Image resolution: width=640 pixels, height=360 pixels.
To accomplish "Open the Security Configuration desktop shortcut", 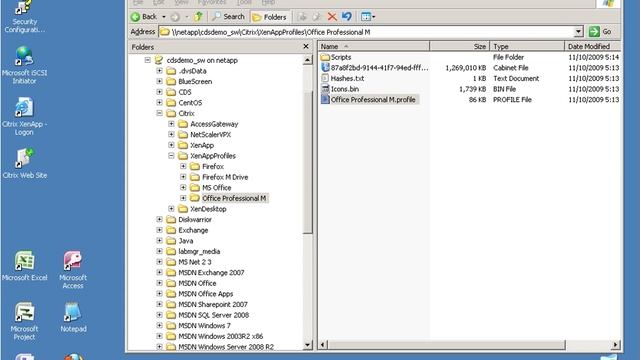I will point(24,17).
